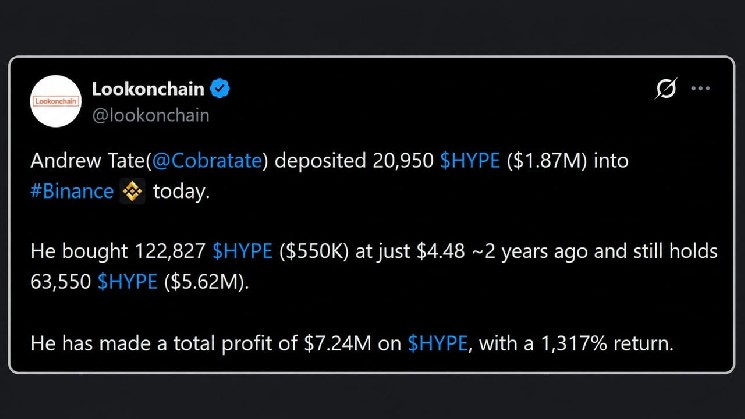The width and height of the screenshot is (745, 419).
Task: Click the word today after Binance logo
Action: click(181, 191)
